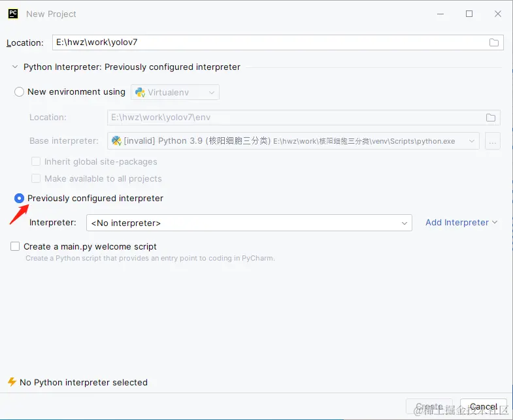This screenshot has height=420, width=513.
Task: Click the PyCharm logo in title bar
Action: [13, 14]
